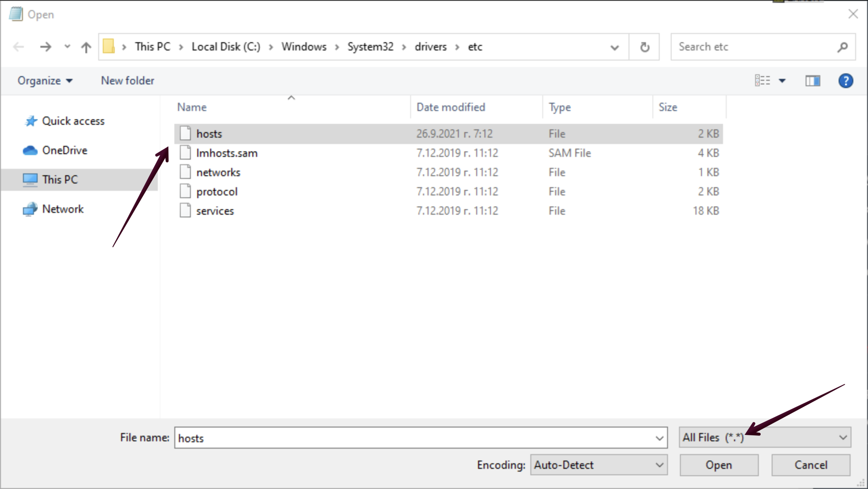Select the OneDrive cloud icon in sidebar

click(x=30, y=150)
